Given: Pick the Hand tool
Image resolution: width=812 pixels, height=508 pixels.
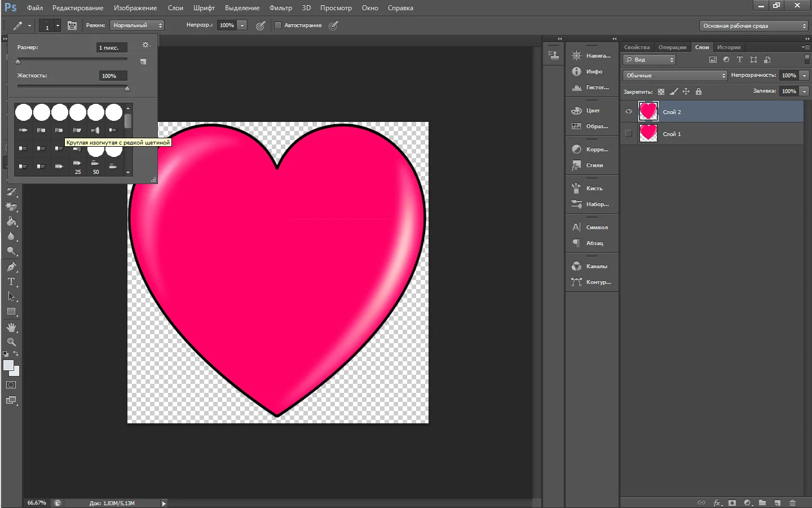Looking at the screenshot, I should (11, 327).
